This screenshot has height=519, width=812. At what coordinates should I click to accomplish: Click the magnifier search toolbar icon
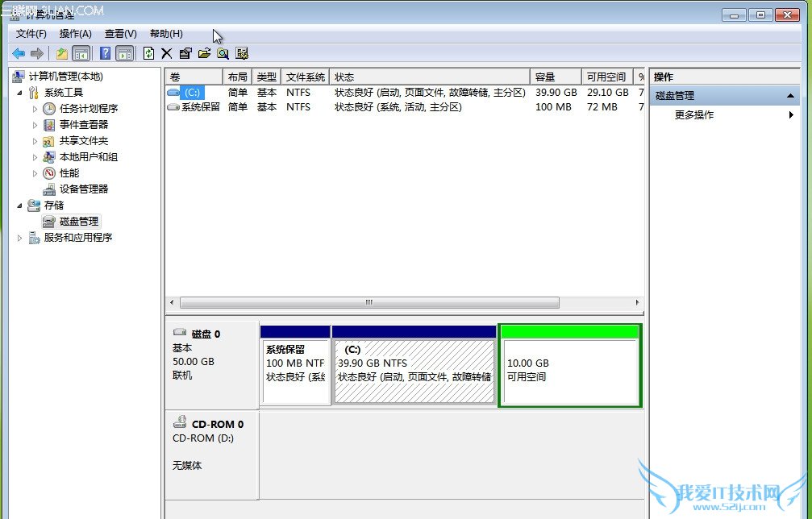point(223,54)
